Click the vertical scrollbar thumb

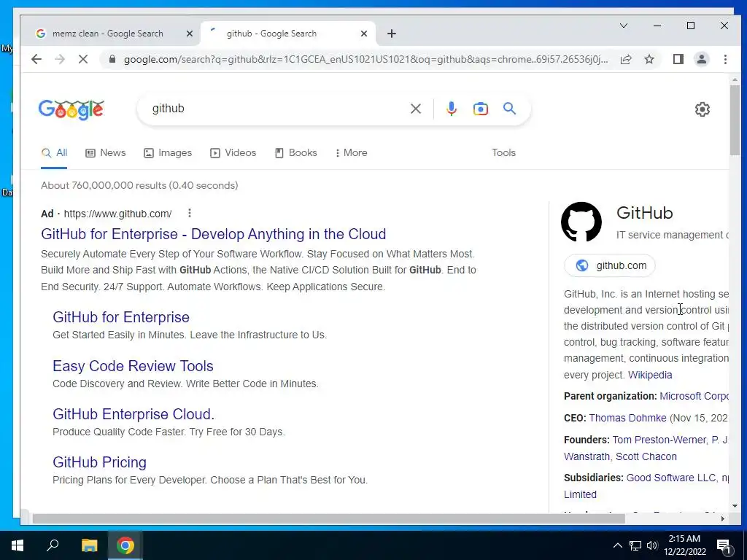(x=735, y=120)
